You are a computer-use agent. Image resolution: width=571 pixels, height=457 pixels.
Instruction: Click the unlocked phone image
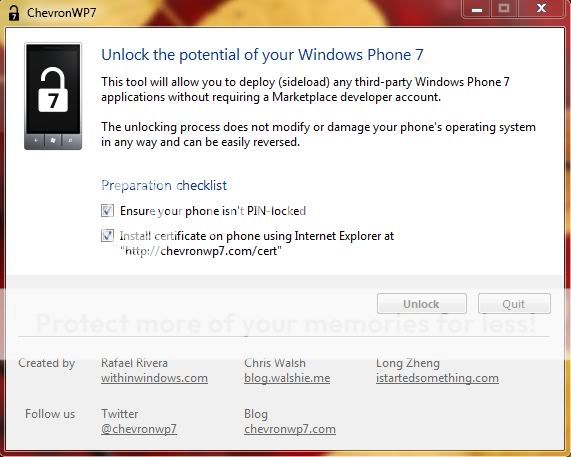(x=53, y=96)
